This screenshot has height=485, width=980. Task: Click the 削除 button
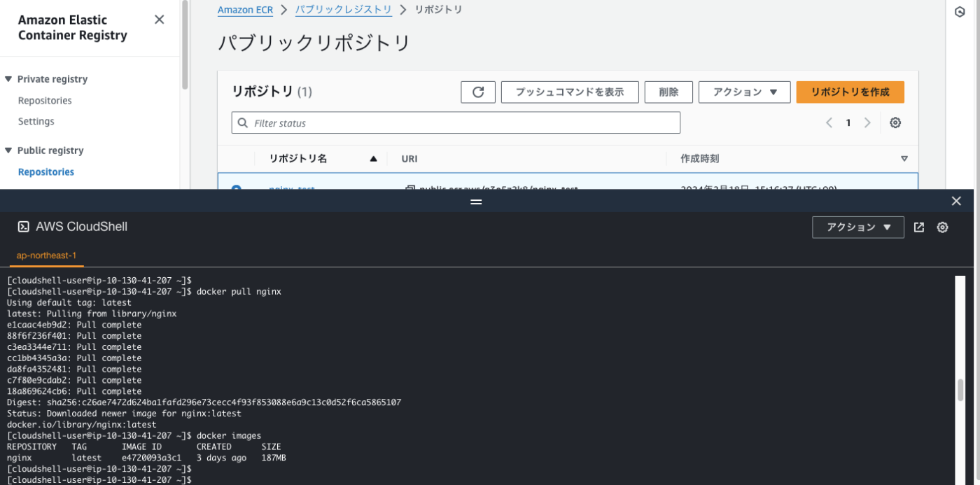(668, 92)
